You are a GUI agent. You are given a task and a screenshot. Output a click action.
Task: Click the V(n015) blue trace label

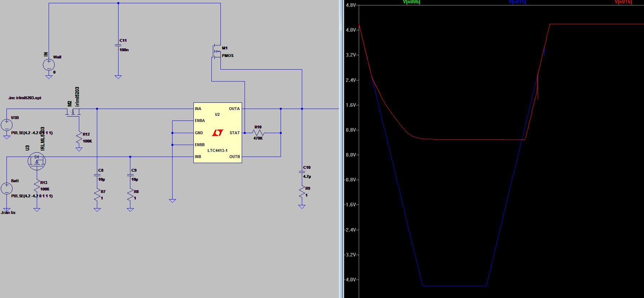517,2
